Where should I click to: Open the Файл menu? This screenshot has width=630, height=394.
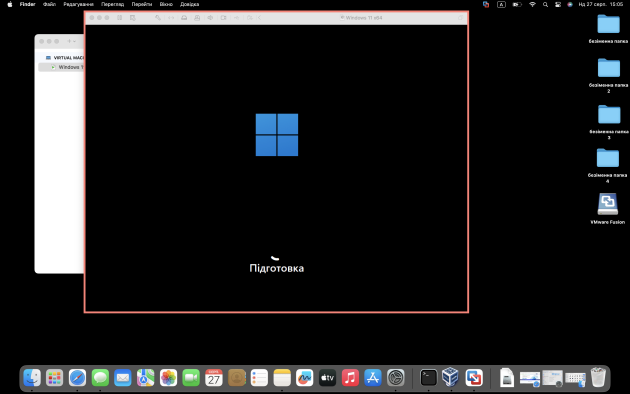[x=49, y=4]
